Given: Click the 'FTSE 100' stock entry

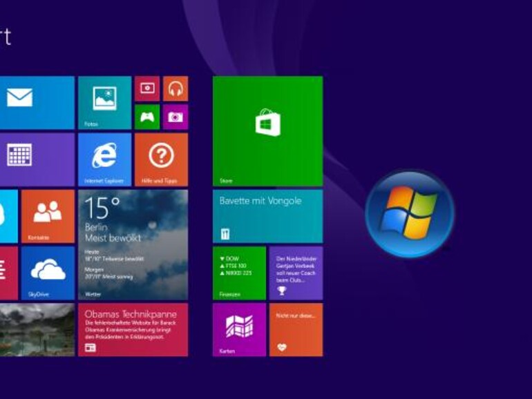Looking at the screenshot, I should coord(233,266).
